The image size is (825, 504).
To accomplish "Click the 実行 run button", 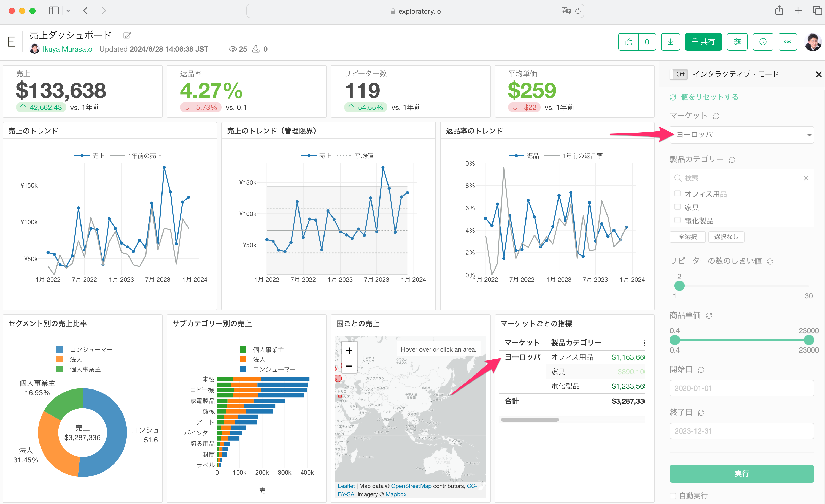I will coord(742,474).
